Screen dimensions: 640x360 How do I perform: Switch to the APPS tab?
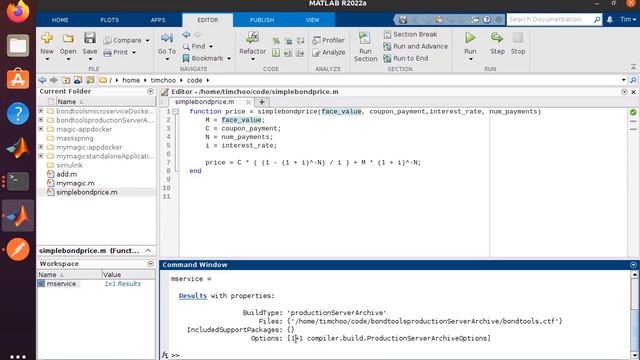coord(158,20)
